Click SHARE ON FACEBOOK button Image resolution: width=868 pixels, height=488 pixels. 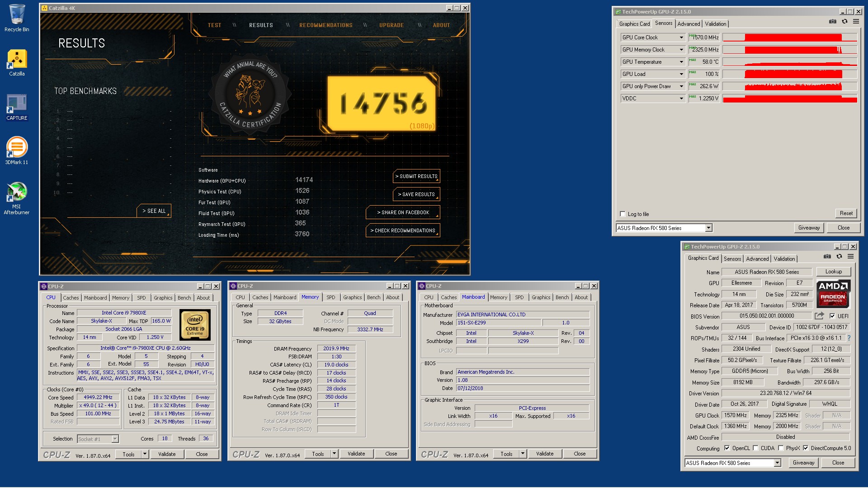coord(403,212)
